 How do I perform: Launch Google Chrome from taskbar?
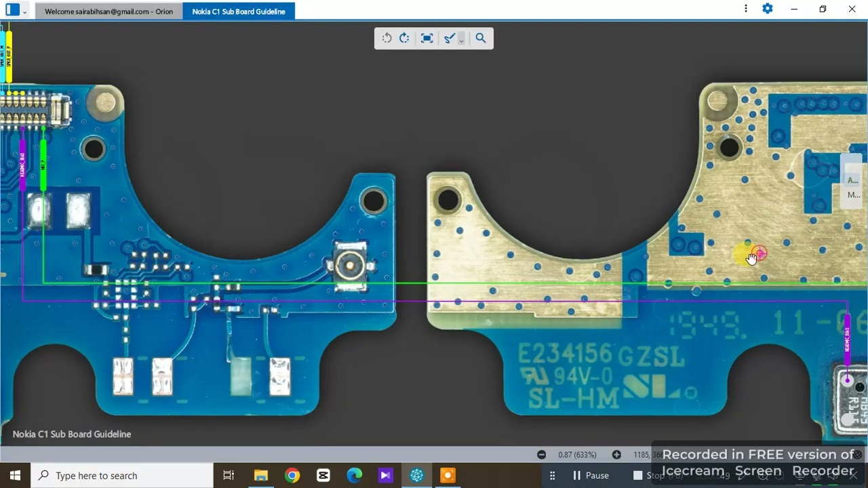(292, 475)
